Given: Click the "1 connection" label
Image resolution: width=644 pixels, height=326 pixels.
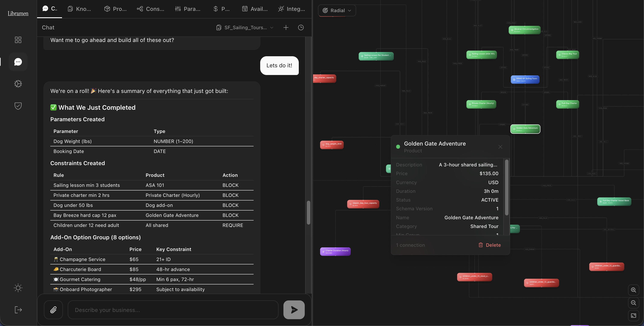Looking at the screenshot, I should [410, 245].
